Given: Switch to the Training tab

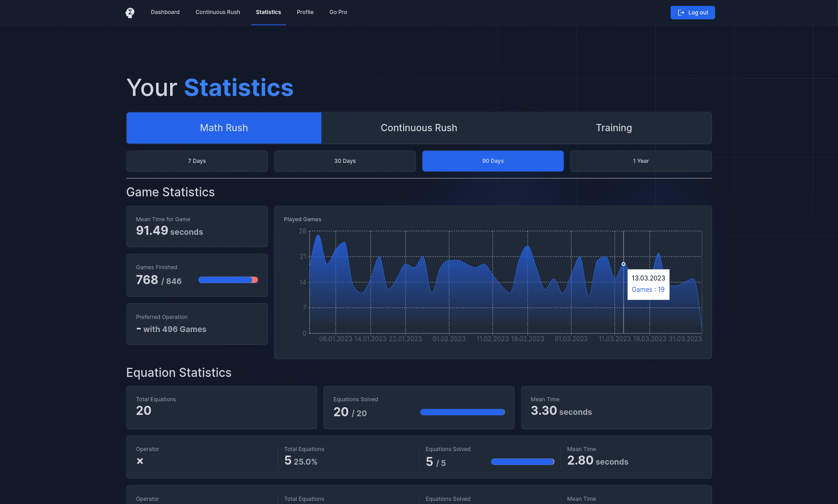Looking at the screenshot, I should tap(614, 128).
